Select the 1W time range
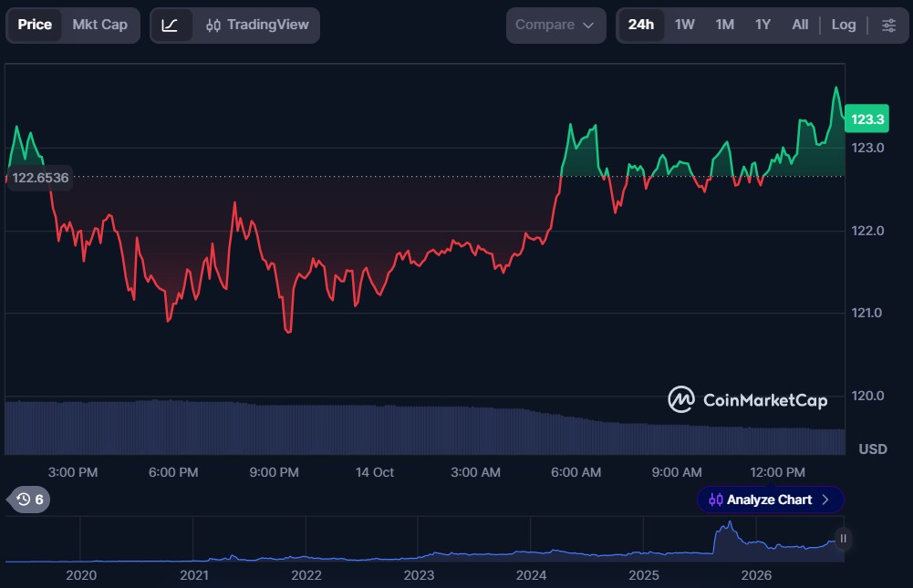The width and height of the screenshot is (913, 588). pyautogui.click(x=685, y=25)
